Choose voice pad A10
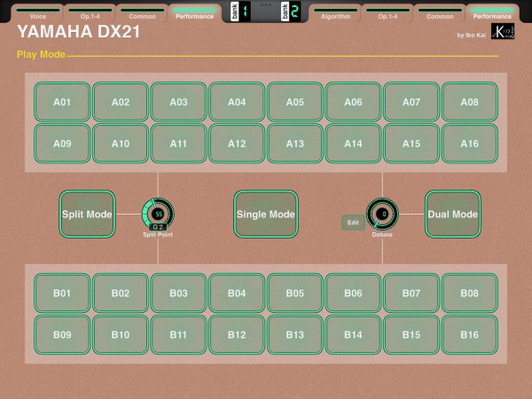This screenshot has width=532, height=399. (121, 144)
